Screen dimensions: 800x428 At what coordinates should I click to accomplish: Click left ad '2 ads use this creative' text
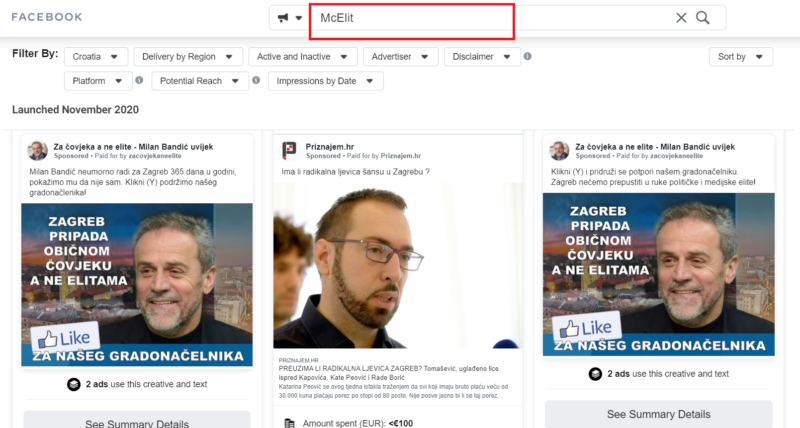coord(146,384)
